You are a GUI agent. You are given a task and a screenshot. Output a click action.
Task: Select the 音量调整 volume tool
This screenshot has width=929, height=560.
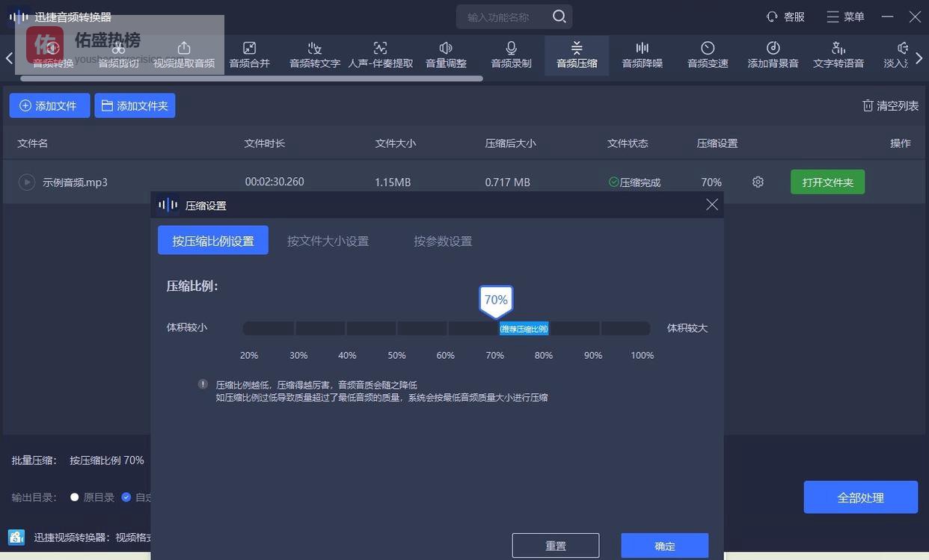click(x=446, y=55)
